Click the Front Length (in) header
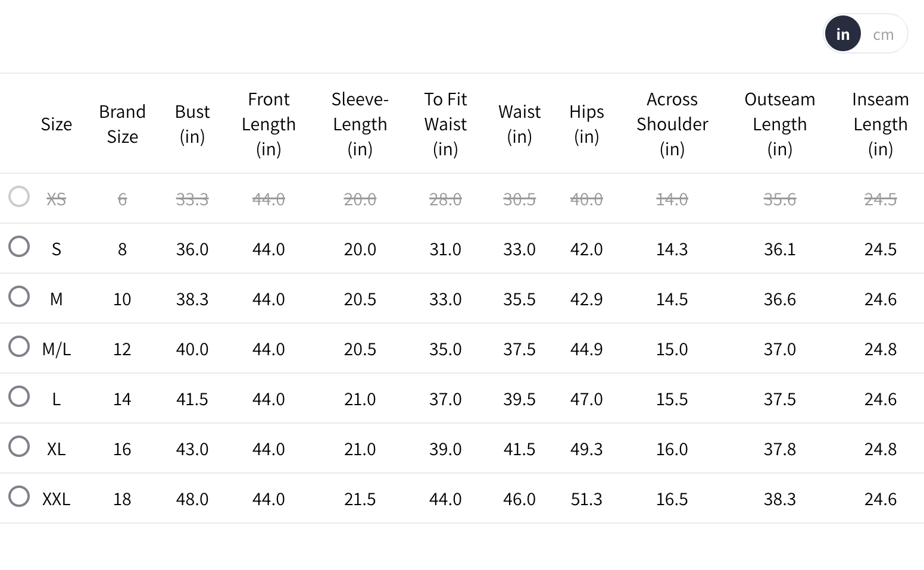924x570 pixels. 269,124
